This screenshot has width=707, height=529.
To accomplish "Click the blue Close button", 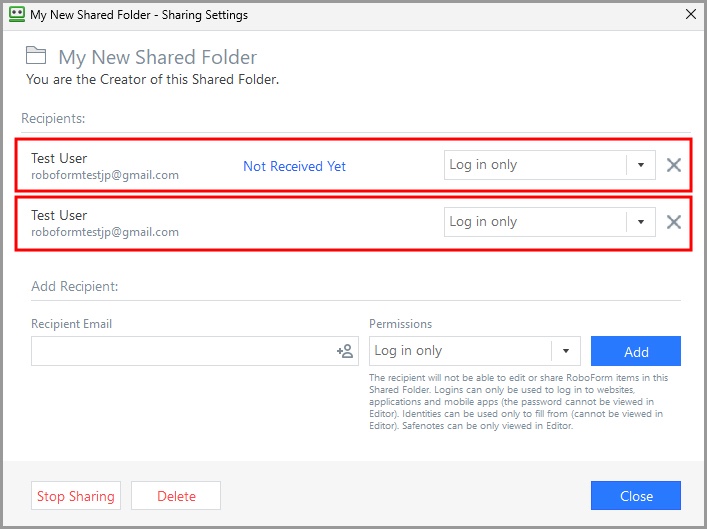I will pos(636,496).
